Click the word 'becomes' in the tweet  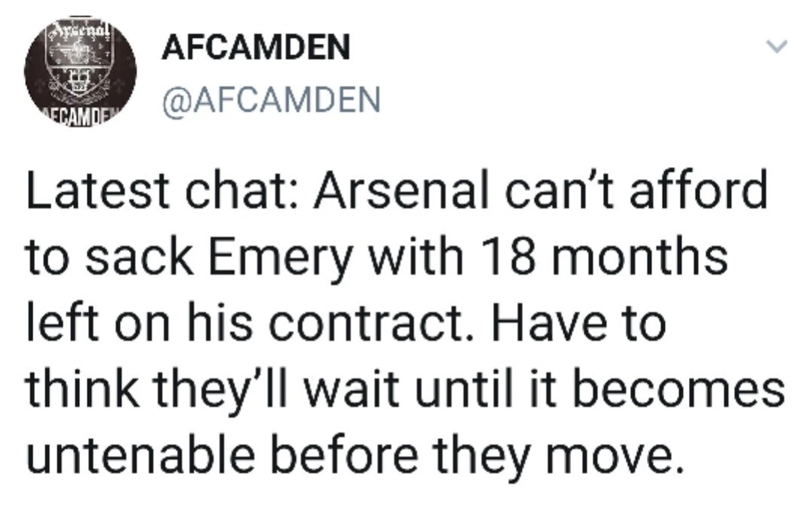coord(678,389)
